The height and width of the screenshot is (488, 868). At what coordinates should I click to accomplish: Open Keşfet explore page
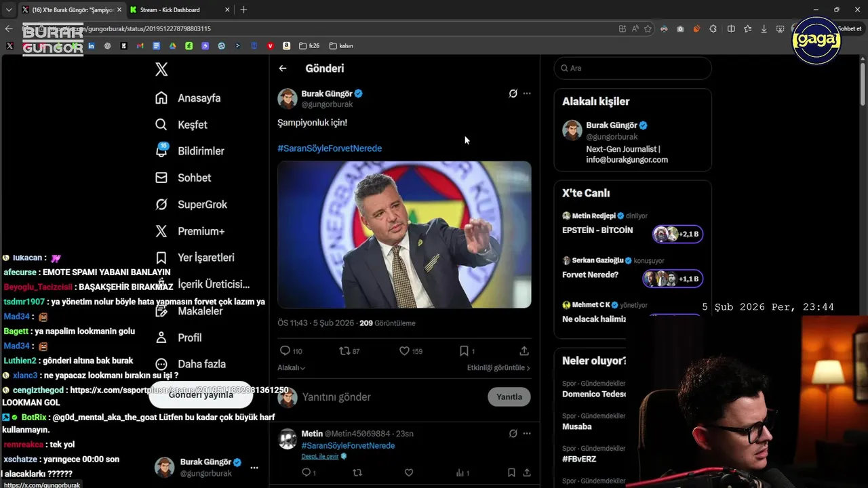coord(181,125)
